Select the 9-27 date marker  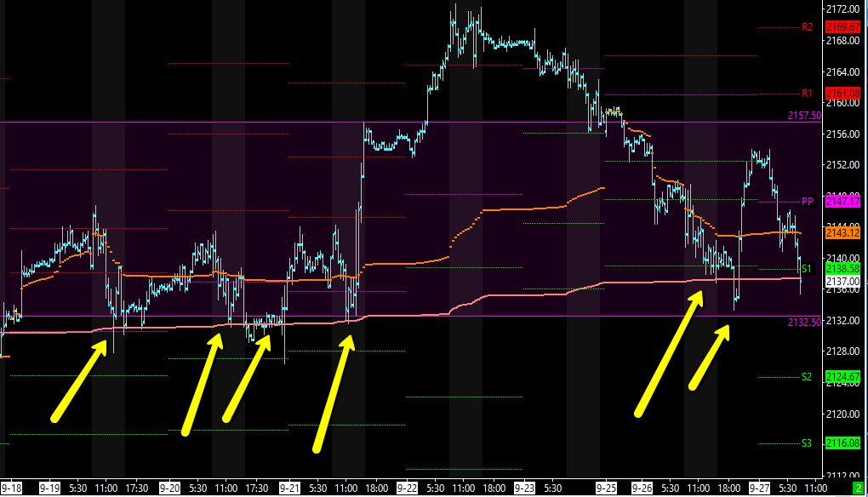coord(759,488)
